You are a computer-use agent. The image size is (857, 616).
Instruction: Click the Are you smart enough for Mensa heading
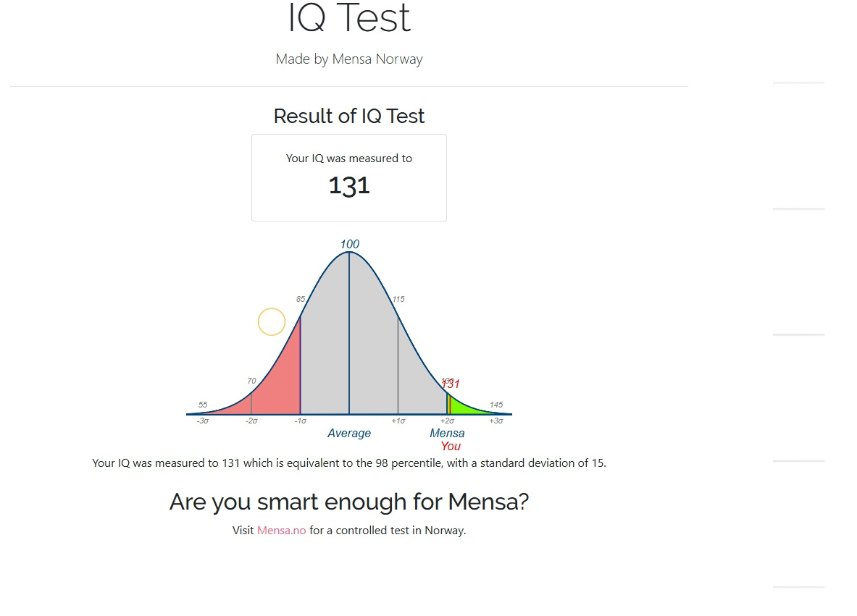349,502
